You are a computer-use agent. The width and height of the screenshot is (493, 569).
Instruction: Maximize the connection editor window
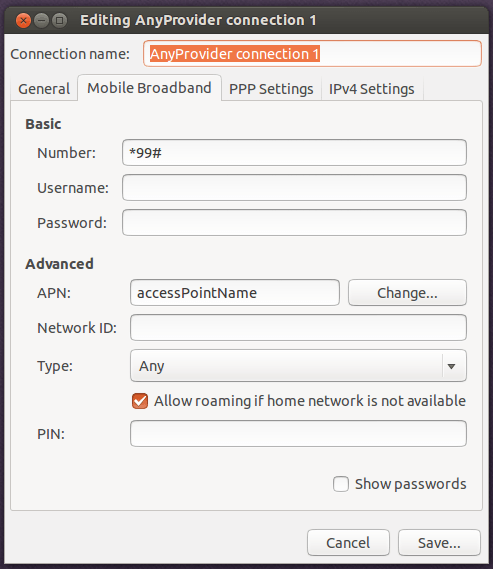(x=59, y=20)
